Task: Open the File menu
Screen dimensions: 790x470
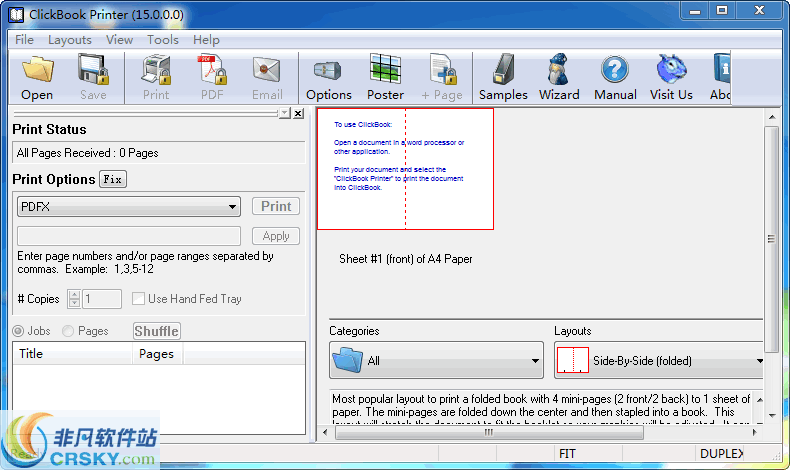Action: point(24,40)
